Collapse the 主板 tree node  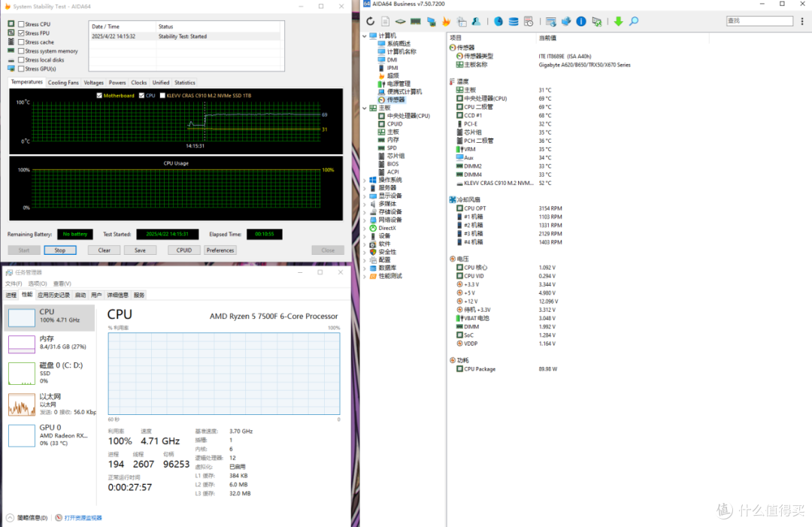[365, 108]
